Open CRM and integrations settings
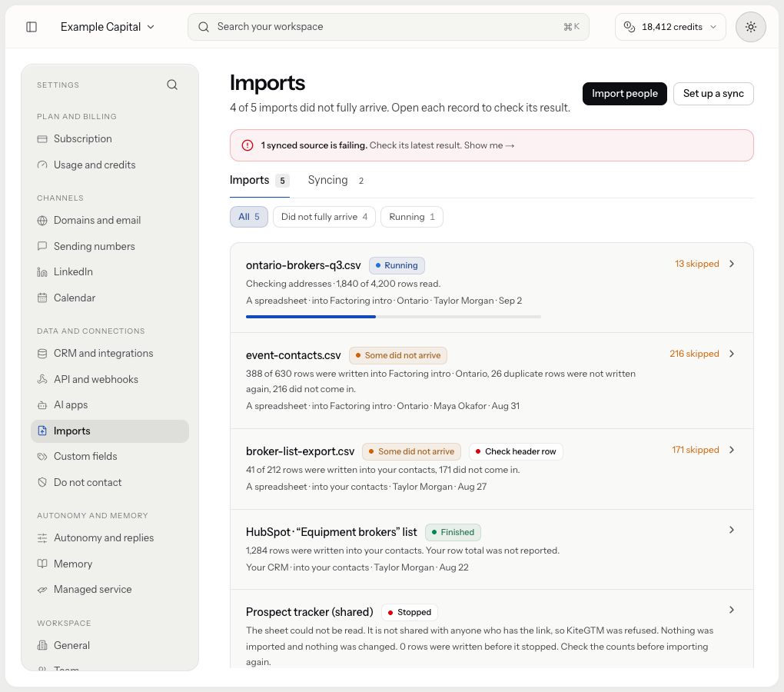This screenshot has height=692, width=784. click(110, 354)
